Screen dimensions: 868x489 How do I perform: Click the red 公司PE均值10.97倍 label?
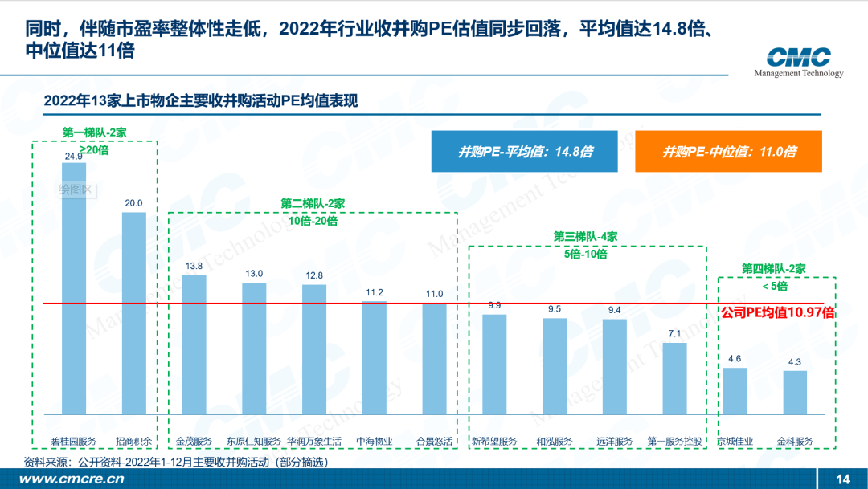[778, 312]
